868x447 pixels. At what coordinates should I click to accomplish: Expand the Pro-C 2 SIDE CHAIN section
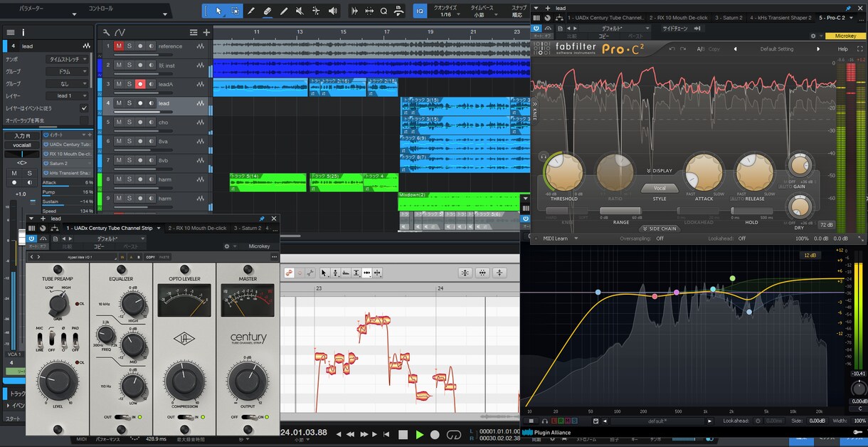point(660,228)
